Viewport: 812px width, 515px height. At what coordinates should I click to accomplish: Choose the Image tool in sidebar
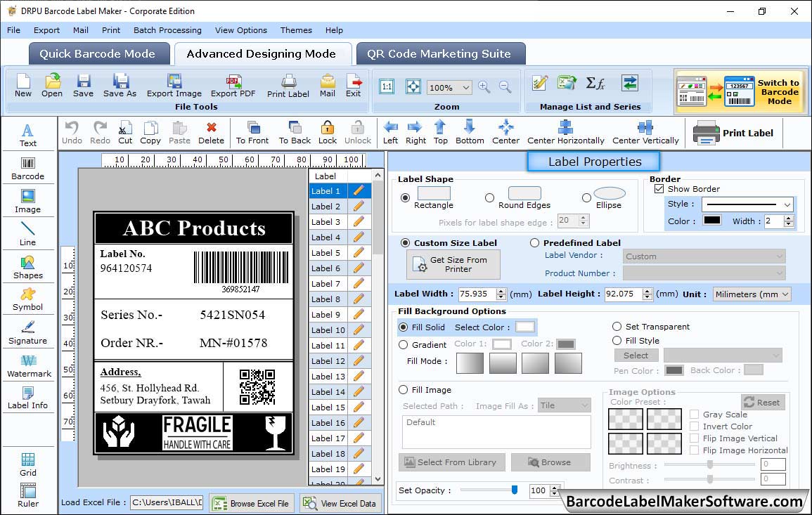(28, 202)
